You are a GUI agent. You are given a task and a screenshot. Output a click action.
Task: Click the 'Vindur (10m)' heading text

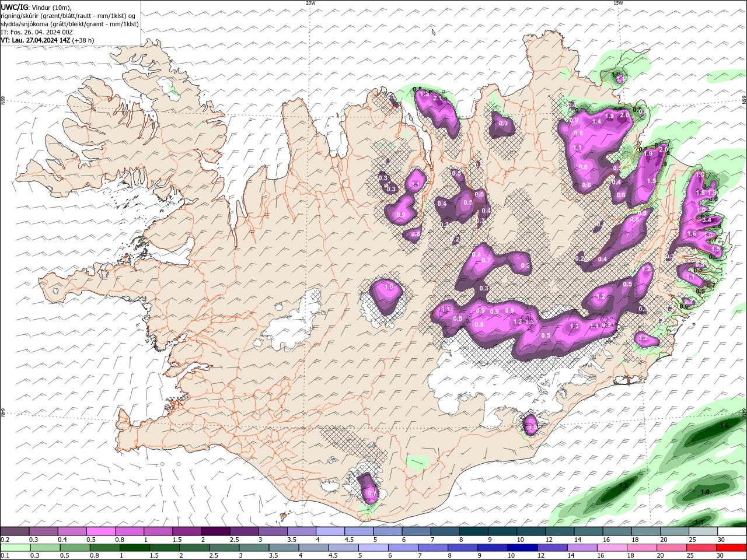(51, 7)
